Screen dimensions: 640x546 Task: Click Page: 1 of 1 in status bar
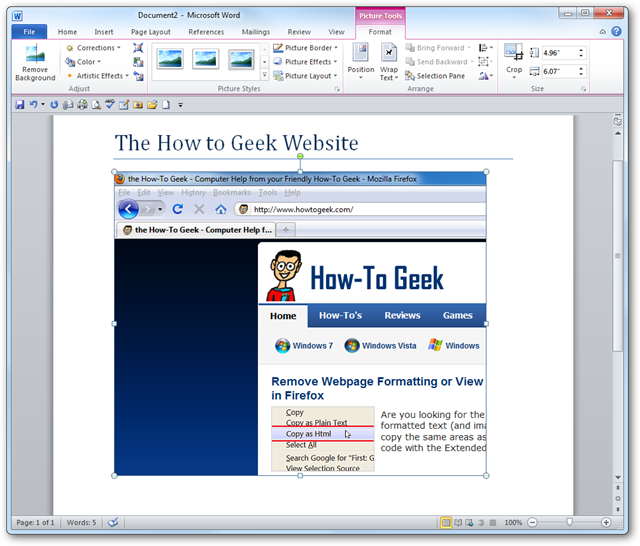click(35, 522)
